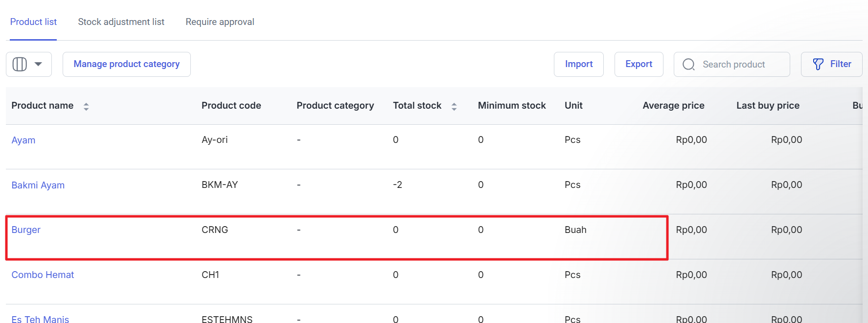Image resolution: width=868 pixels, height=323 pixels.
Task: Open the Ayam product link
Action: 23,140
